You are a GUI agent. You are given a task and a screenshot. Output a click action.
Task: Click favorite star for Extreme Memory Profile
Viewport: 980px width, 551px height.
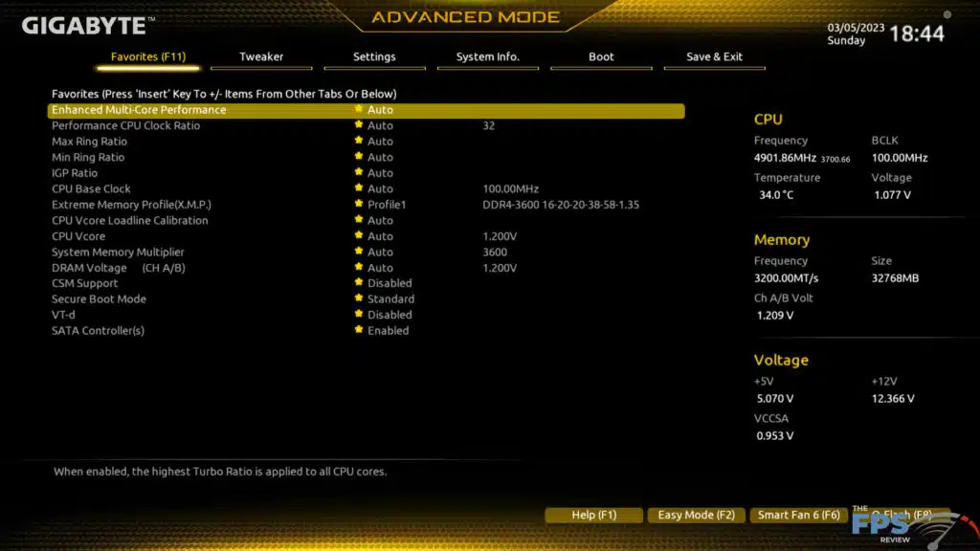tap(359, 205)
